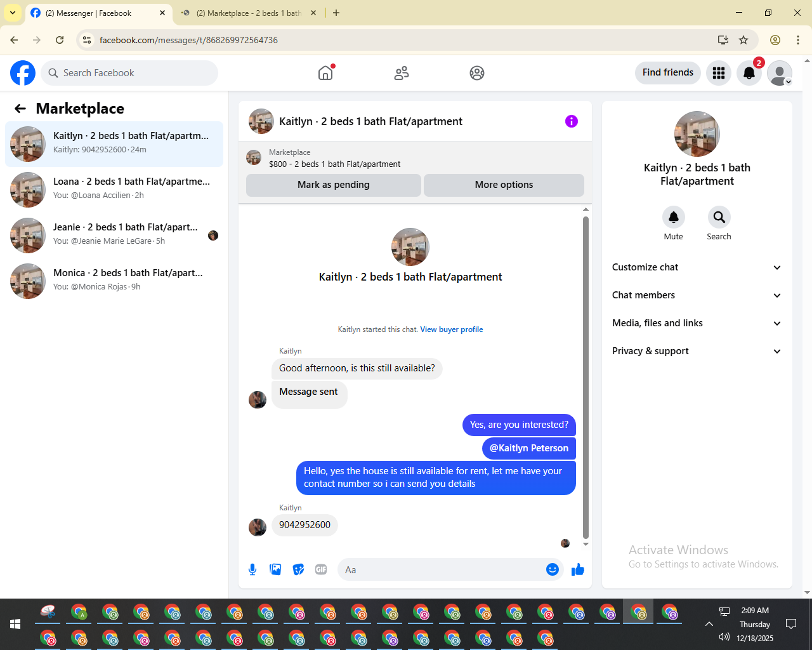Open conversation information purple icon
Viewport: 812px width, 650px height.
click(x=572, y=121)
